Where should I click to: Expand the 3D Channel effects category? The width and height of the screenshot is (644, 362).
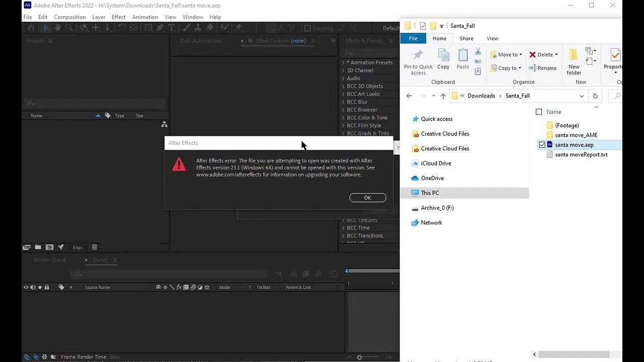[x=343, y=70]
